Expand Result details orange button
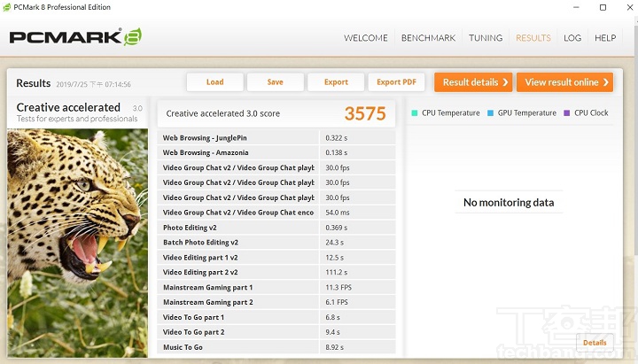This screenshot has width=638, height=364. click(473, 82)
